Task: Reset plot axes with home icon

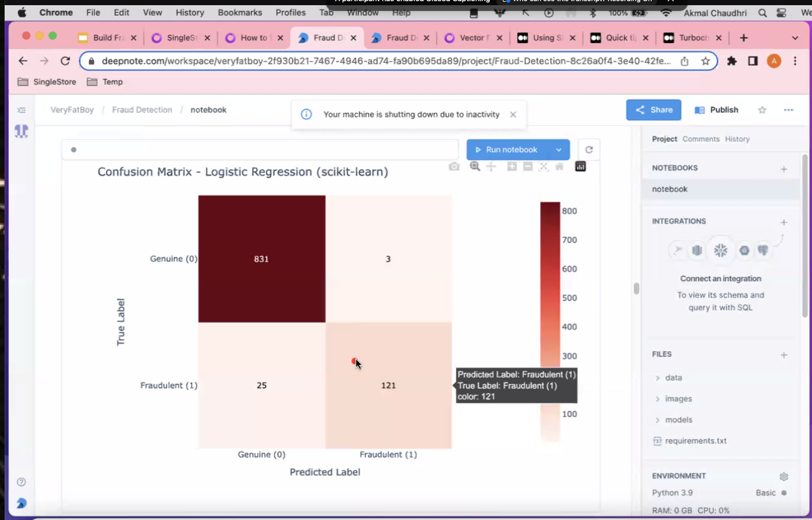Action: pos(559,167)
